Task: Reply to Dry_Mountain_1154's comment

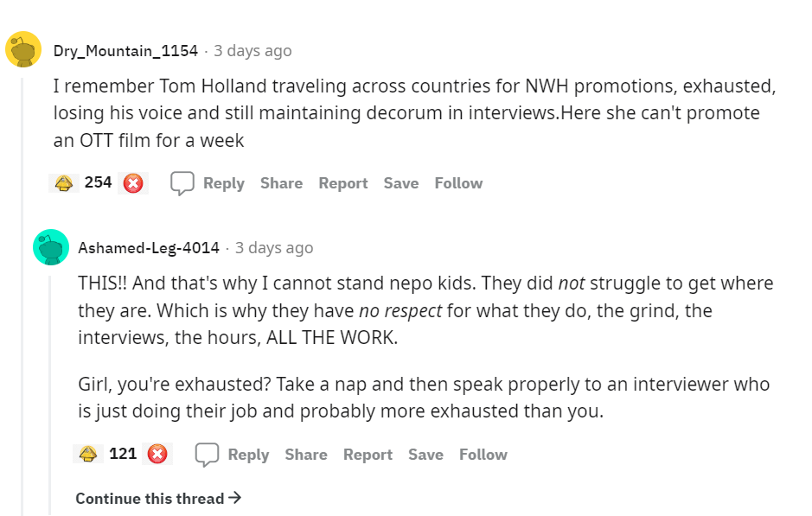Action: (x=224, y=183)
